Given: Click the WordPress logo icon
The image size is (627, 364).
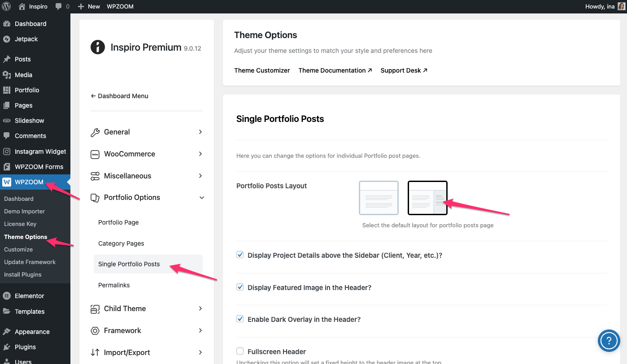Looking at the screenshot, I should pyautogui.click(x=7, y=6).
